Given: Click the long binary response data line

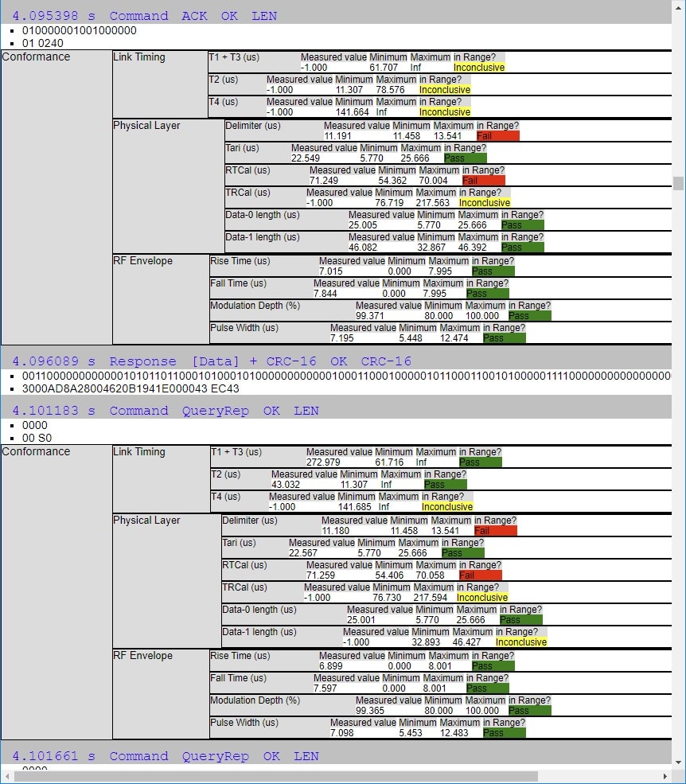Looking at the screenshot, I should tap(346, 376).
